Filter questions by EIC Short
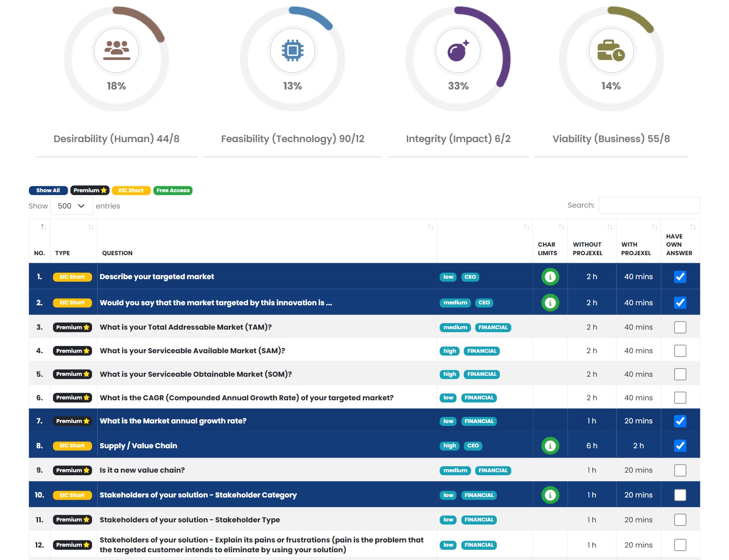Screen dimensions: 729x560 (x=131, y=191)
